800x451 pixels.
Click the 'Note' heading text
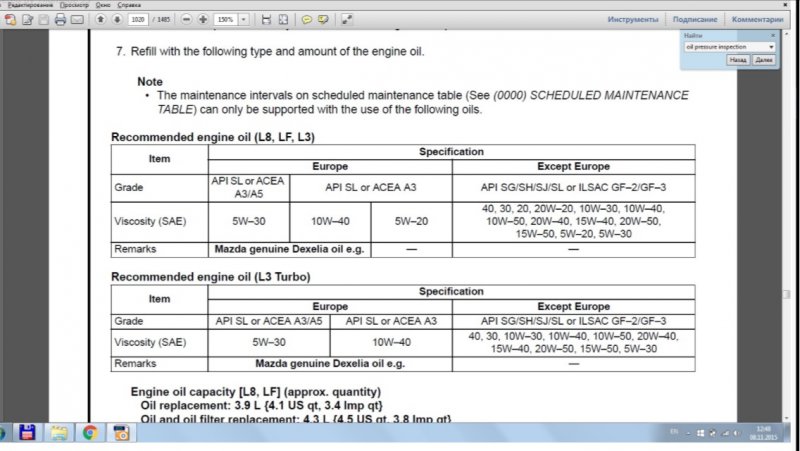click(150, 82)
